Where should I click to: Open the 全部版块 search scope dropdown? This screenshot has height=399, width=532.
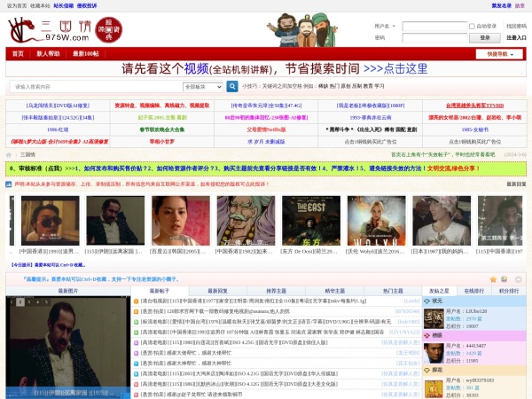pos(203,87)
